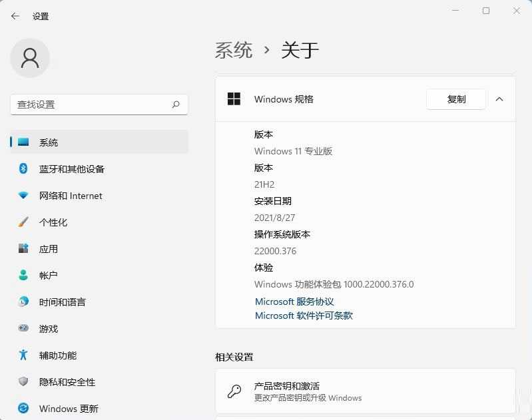Click the 网络和 Internet wifi icon
This screenshot has width=532, height=420.
point(23,196)
